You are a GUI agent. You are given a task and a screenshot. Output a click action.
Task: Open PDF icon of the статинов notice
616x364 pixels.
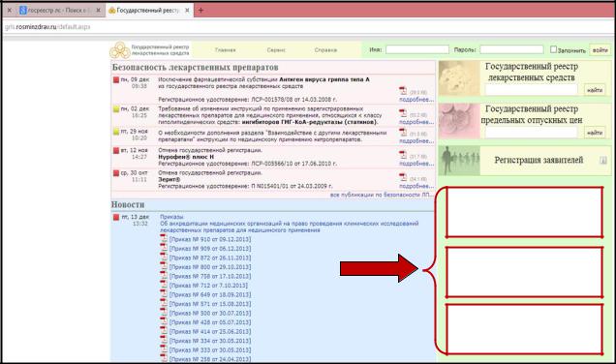coord(403,113)
